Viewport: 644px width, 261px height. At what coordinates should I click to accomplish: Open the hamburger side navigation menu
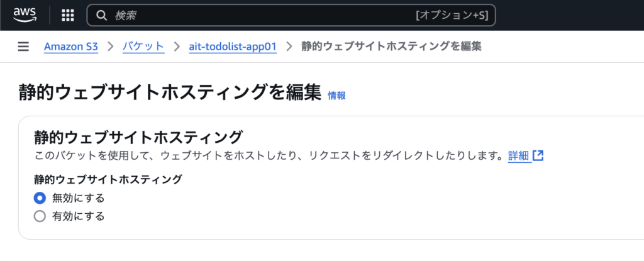point(23,47)
